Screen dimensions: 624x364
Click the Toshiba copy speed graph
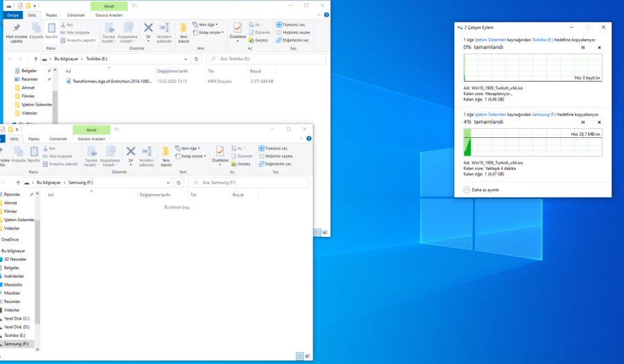tap(532, 68)
